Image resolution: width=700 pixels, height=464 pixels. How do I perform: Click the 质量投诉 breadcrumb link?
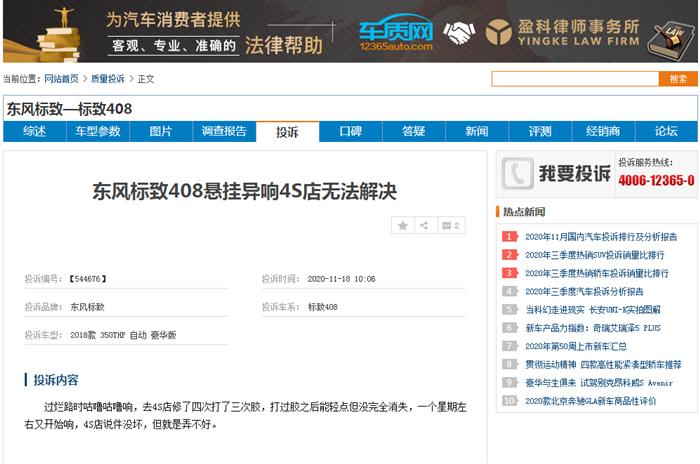point(108,79)
